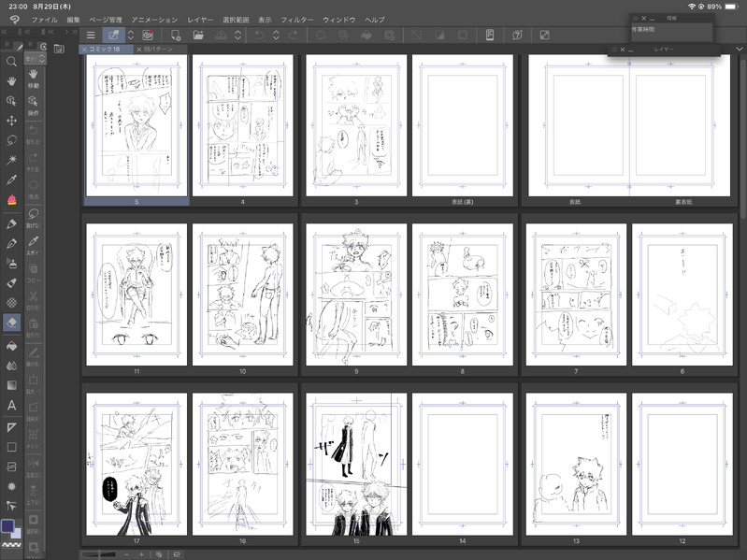This screenshot has width=747, height=560.
Task: Select the Operation object tool
Action: 11,101
